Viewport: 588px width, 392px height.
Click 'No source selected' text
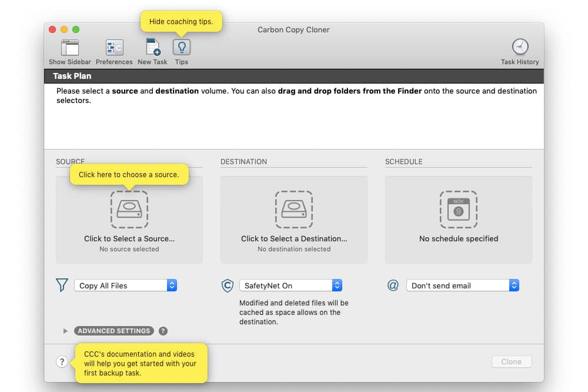pos(129,250)
